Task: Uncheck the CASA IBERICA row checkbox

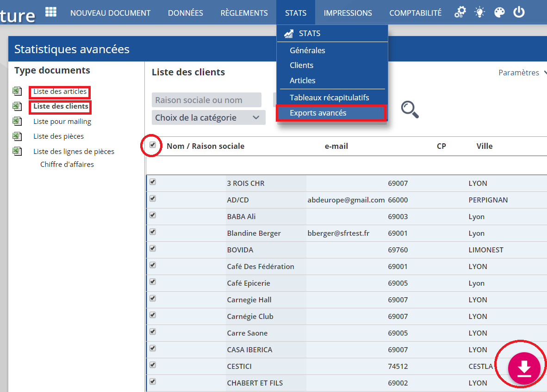Action: click(x=153, y=348)
